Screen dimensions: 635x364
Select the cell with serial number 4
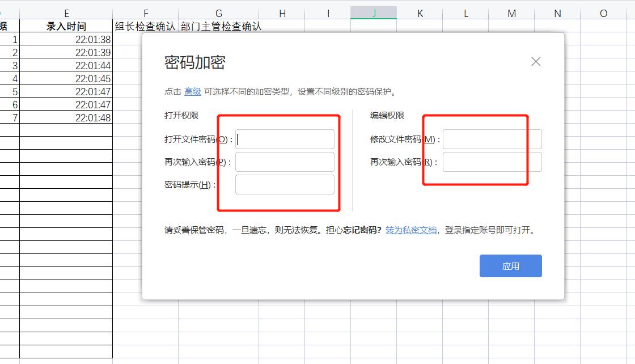click(11, 78)
